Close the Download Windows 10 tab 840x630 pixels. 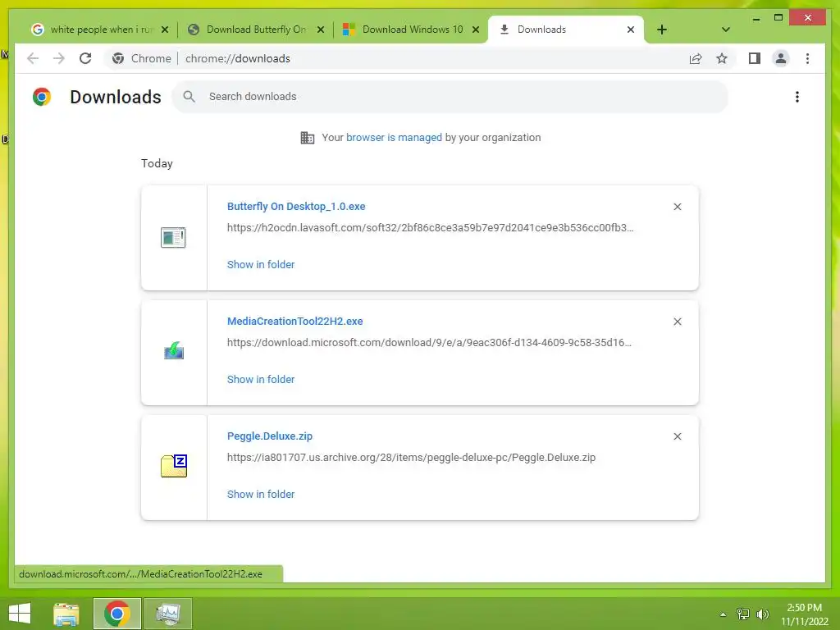tap(475, 30)
